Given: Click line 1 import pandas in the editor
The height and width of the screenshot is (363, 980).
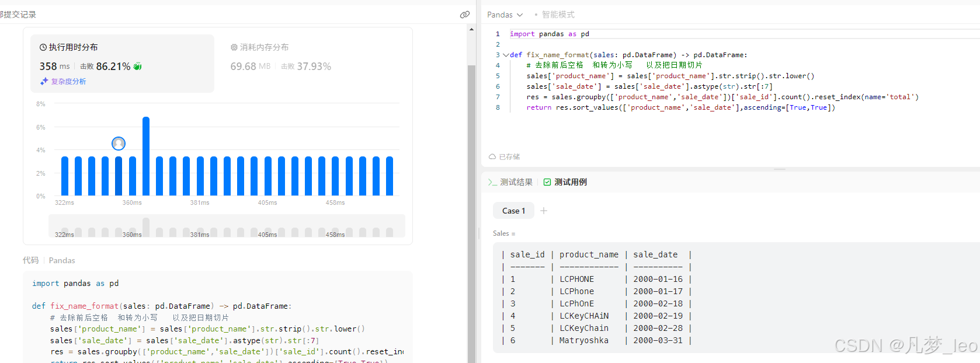Looking at the screenshot, I should 550,34.
